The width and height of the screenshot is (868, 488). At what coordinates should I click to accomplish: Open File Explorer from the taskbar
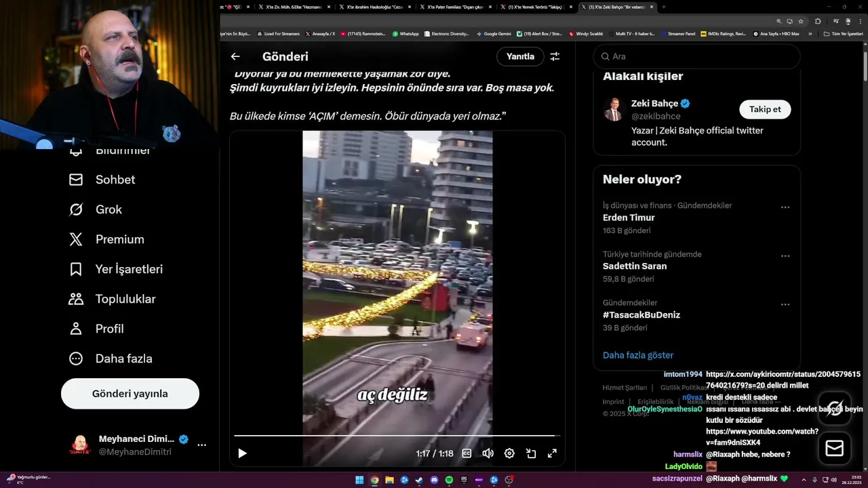pos(389,480)
